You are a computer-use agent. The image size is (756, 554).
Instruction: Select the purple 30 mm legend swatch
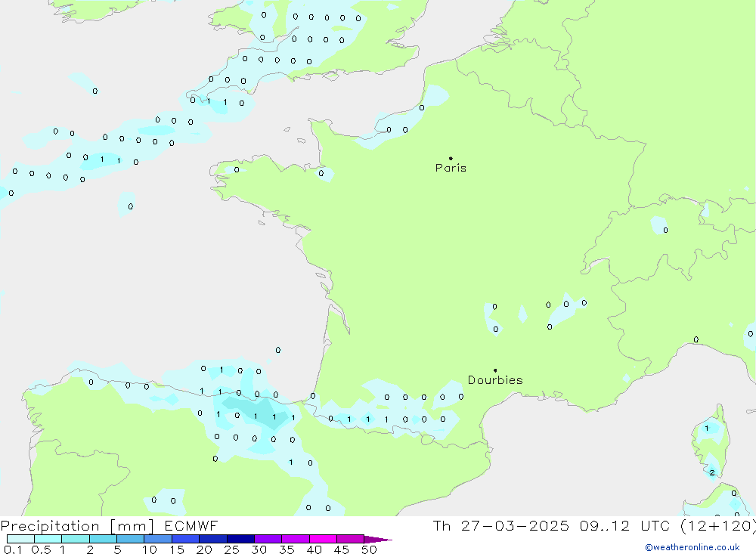(268, 539)
